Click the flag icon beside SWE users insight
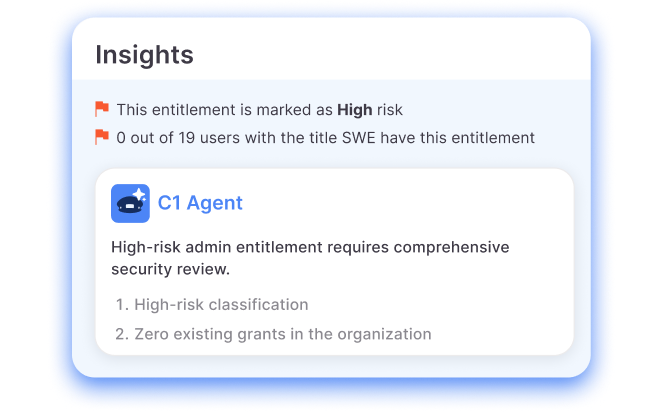 (x=101, y=137)
